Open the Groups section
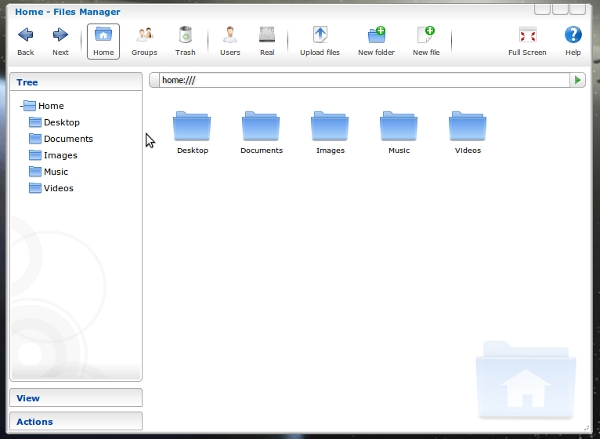 point(144,41)
